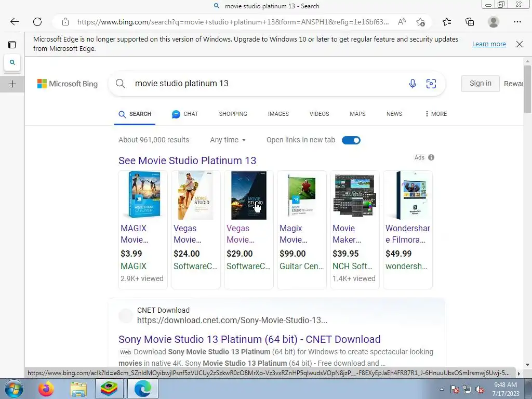The width and height of the screenshot is (532, 399).
Task: Open BlueStacks from taskbar
Action: [109, 389]
